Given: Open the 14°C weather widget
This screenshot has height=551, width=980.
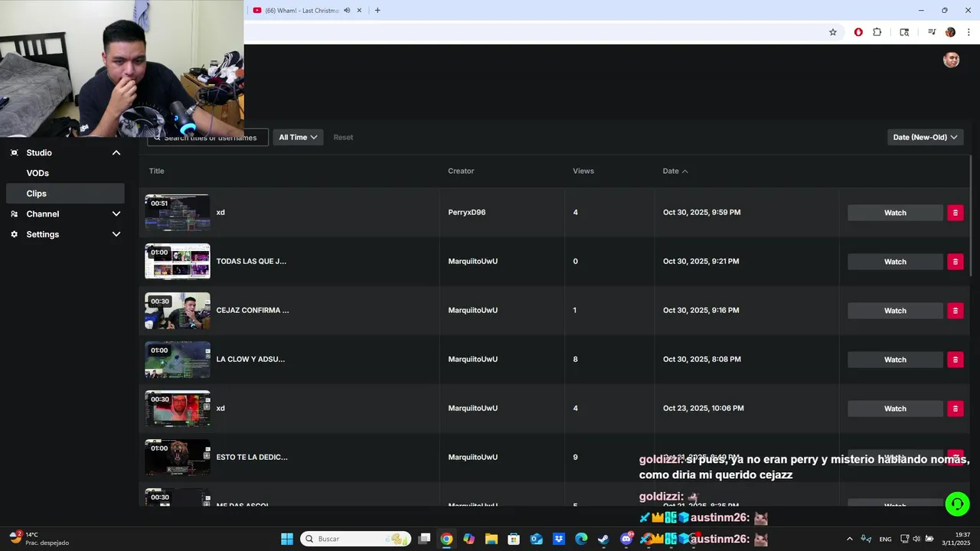Looking at the screenshot, I should pyautogui.click(x=38, y=539).
